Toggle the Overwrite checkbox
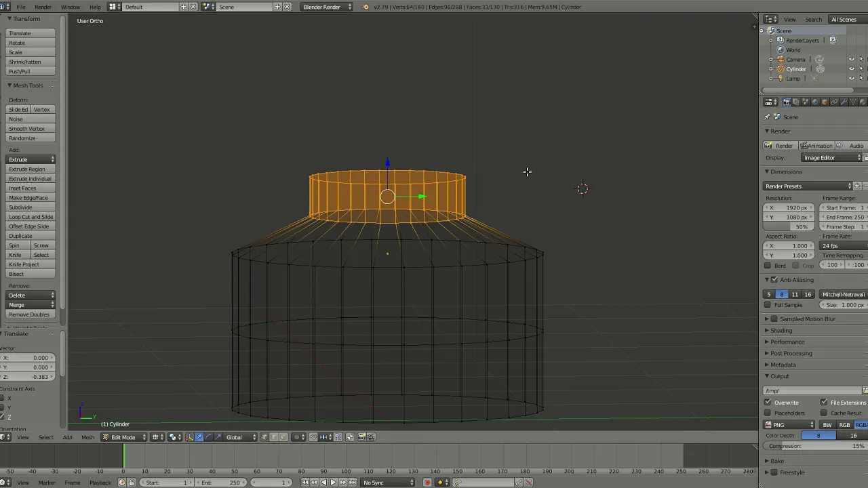 tap(768, 403)
